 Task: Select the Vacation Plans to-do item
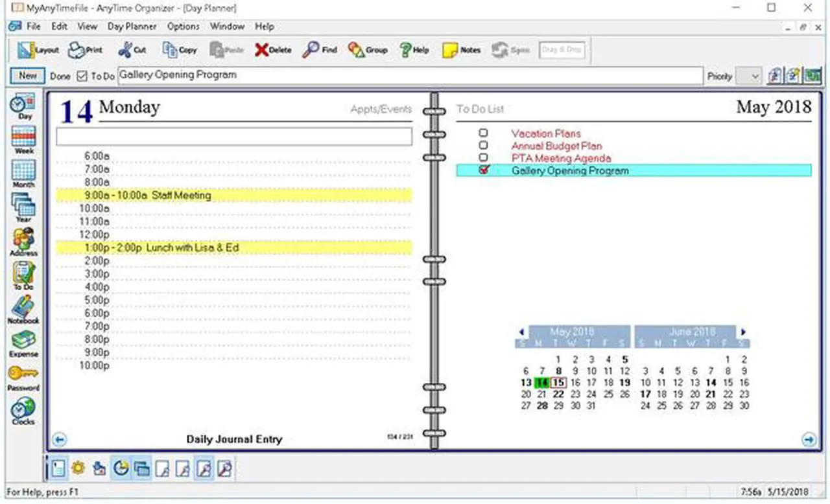[x=546, y=133]
